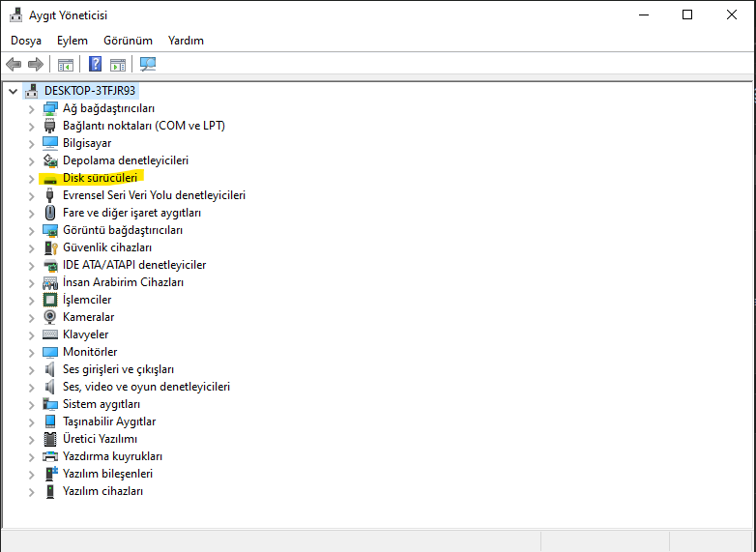Click the Yazılım cihazları icon
The image size is (756, 552).
click(50, 491)
